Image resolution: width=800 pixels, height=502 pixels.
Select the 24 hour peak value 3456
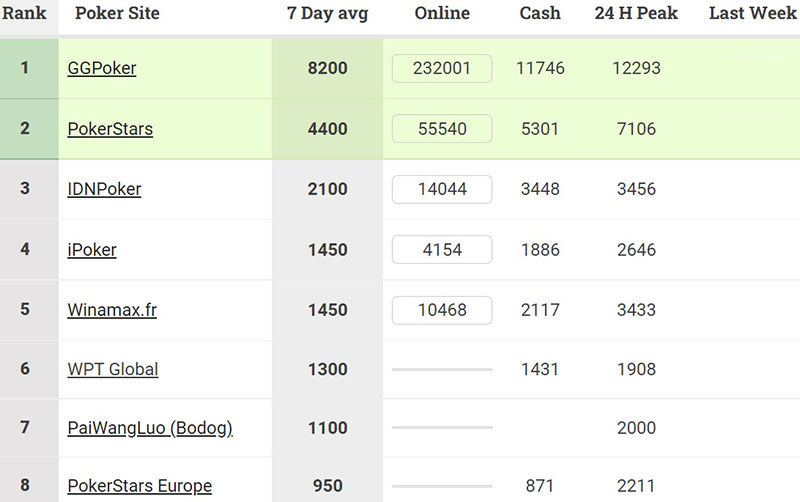pos(636,189)
